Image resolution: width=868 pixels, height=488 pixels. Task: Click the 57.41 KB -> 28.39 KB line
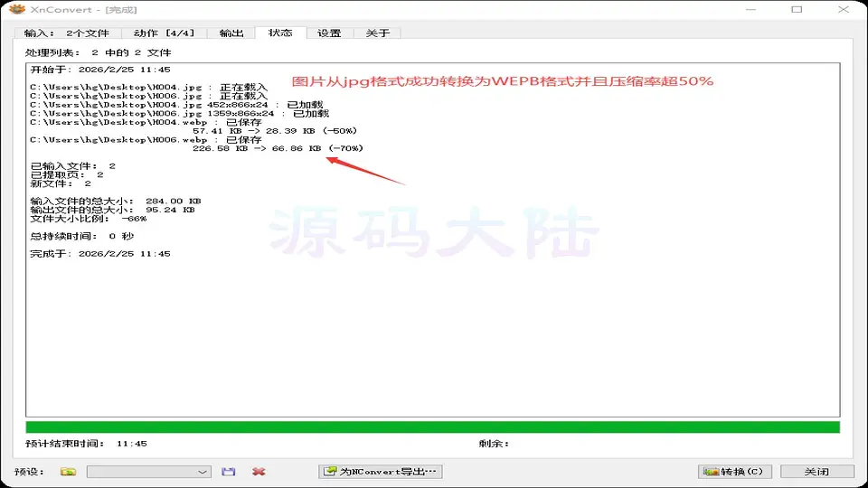pos(275,131)
